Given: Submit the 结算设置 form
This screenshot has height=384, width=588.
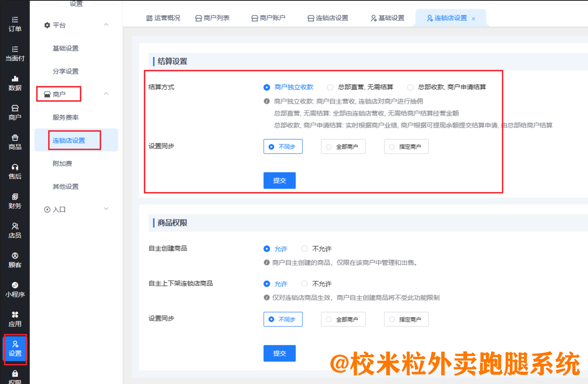Looking at the screenshot, I should [279, 181].
